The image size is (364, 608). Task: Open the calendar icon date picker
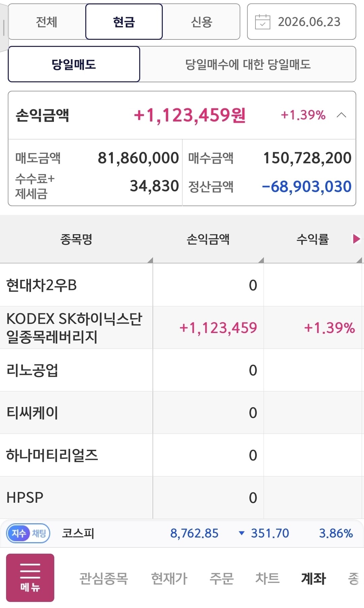[x=263, y=22]
